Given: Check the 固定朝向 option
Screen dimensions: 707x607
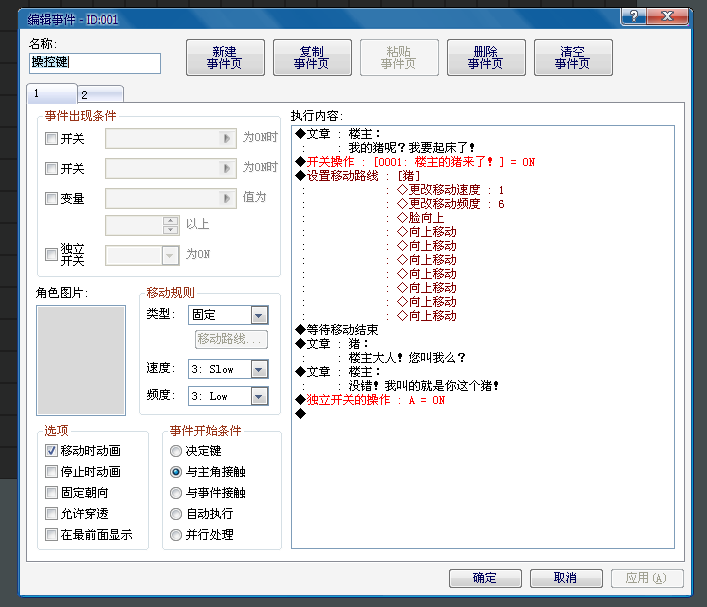Looking at the screenshot, I should (x=51, y=492).
